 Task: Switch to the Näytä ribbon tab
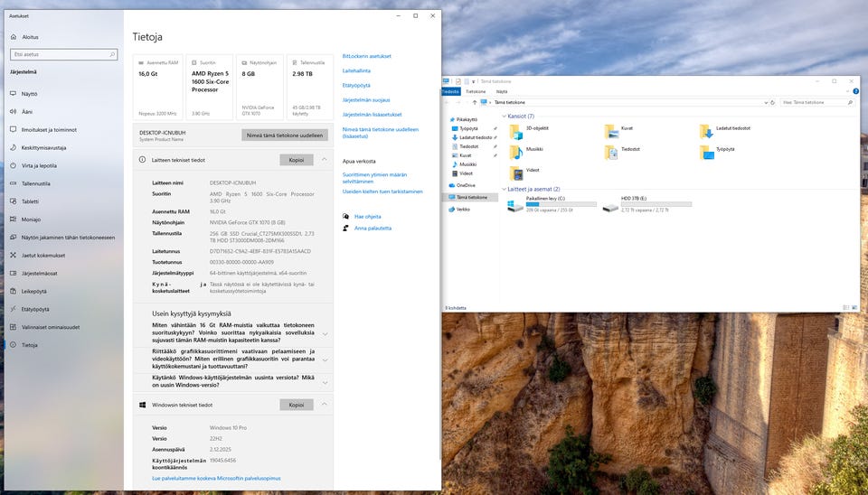502,91
